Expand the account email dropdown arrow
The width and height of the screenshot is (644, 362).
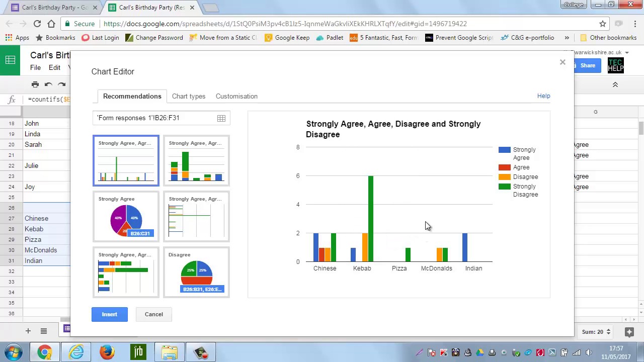coord(626,52)
